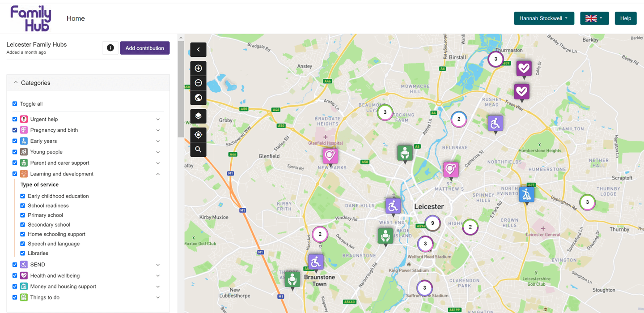This screenshot has width=644, height=313.
Task: Click the map zoom in button
Action: [x=198, y=68]
